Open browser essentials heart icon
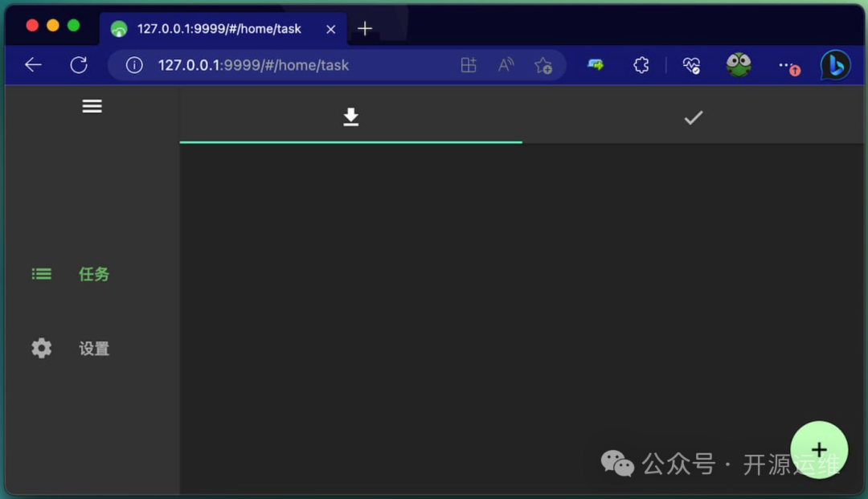This screenshot has width=868, height=499. (x=691, y=65)
